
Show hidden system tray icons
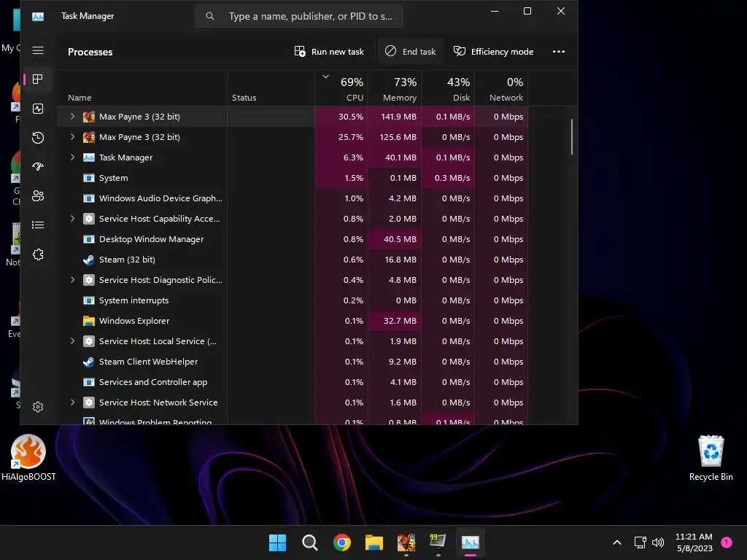pos(617,542)
